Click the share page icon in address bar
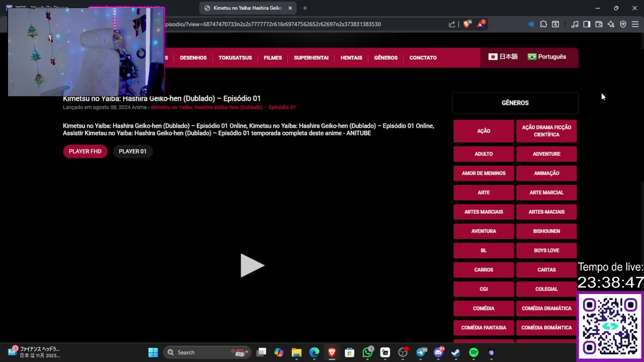 (x=452, y=24)
